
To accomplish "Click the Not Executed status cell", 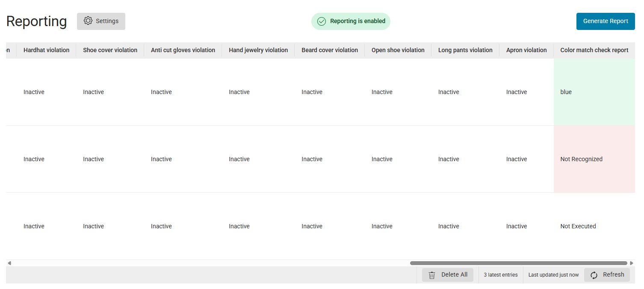I will tap(578, 226).
